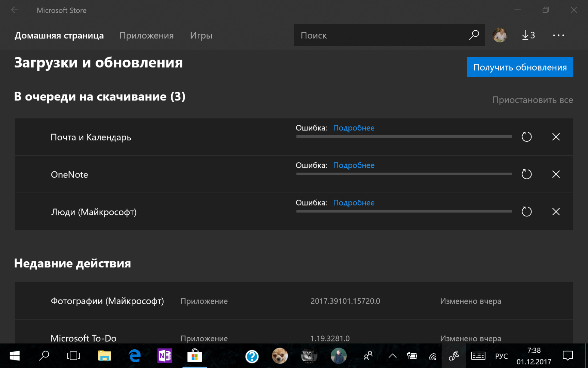The image size is (588, 368).
Task: Open Task View on taskbar
Action: (x=73, y=356)
